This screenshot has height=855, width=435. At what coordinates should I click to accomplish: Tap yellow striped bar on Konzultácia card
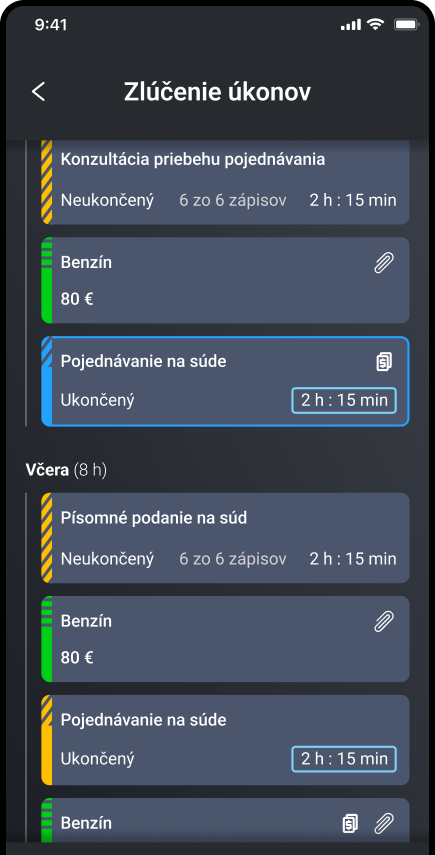(x=47, y=182)
